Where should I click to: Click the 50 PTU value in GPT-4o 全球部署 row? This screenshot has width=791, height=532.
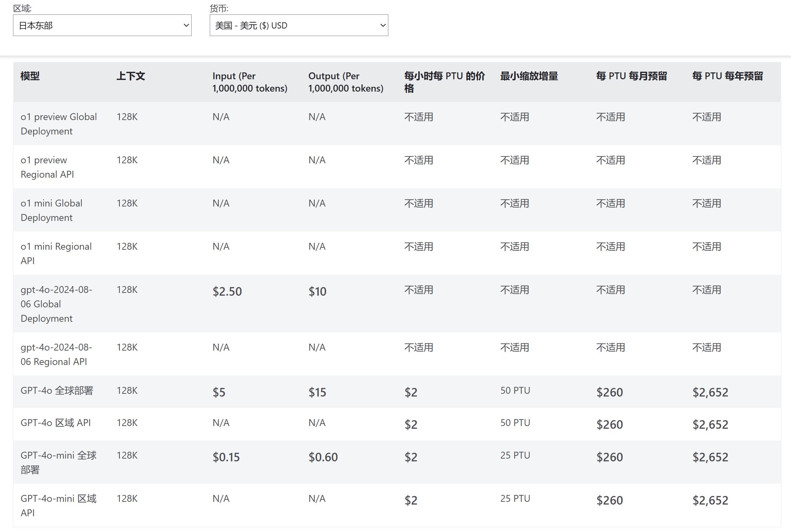[515, 391]
